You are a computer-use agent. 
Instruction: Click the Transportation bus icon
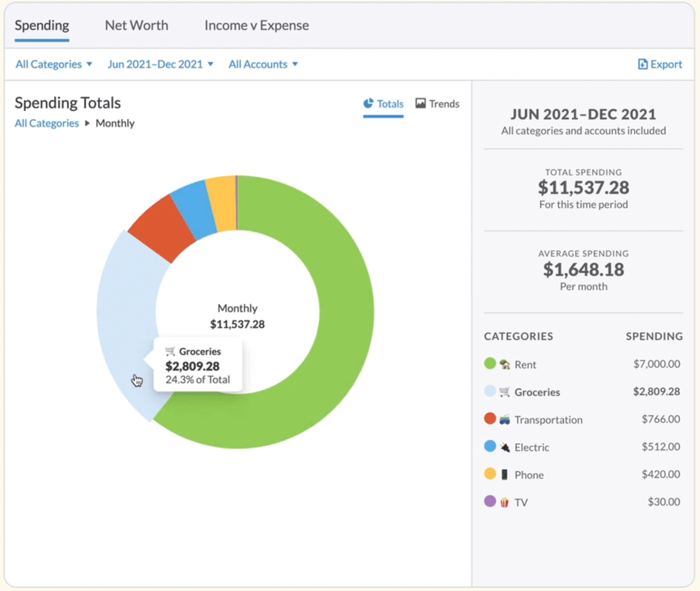coord(505,419)
